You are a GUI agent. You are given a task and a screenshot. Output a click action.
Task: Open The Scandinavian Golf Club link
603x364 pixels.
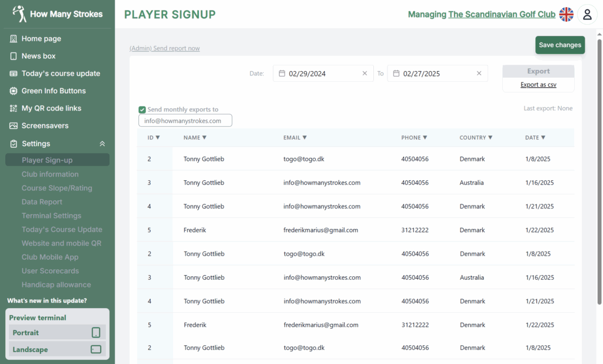(502, 15)
